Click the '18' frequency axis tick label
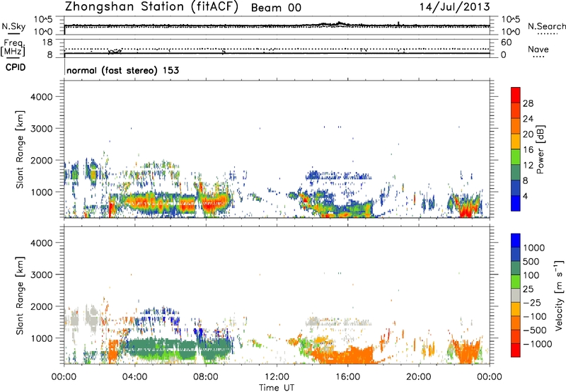 point(47,42)
